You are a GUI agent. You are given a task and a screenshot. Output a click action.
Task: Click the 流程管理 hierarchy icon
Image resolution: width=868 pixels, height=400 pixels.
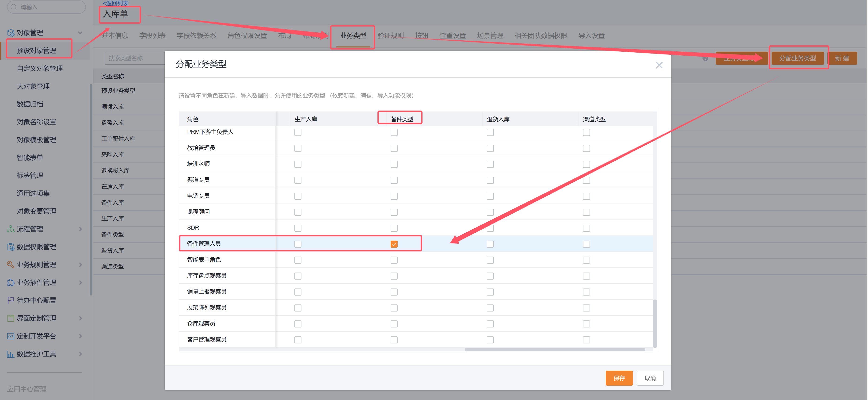[11, 229]
